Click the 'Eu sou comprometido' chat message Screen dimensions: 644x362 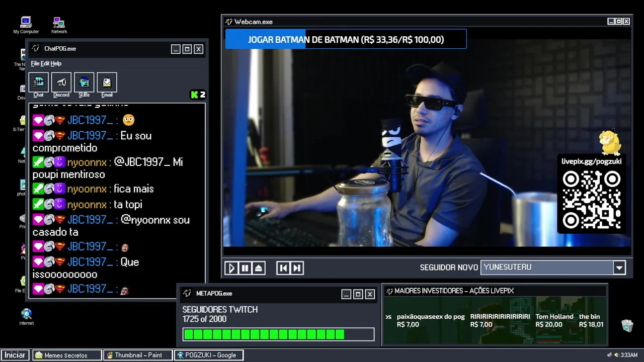pos(92,142)
